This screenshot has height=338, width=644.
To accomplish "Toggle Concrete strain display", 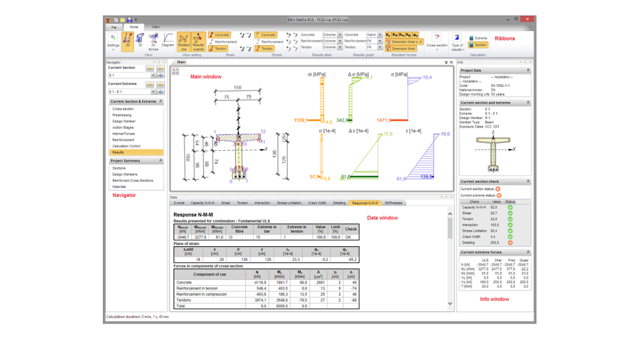I will pyautogui.click(x=221, y=35).
